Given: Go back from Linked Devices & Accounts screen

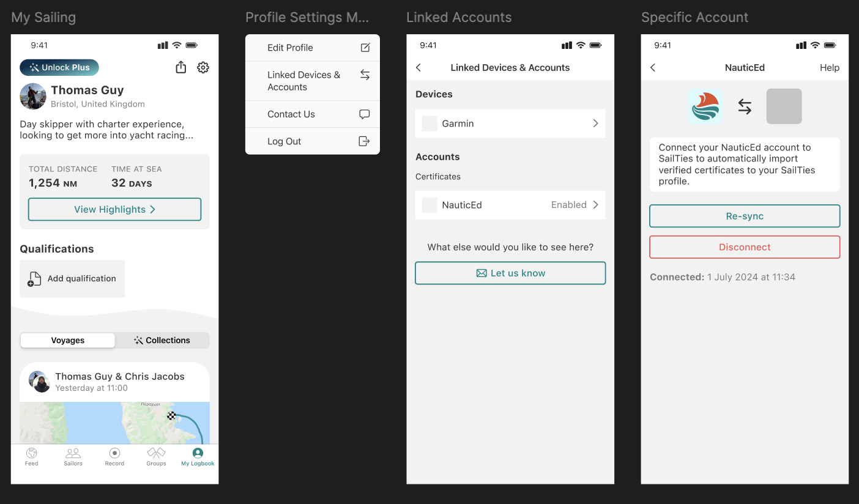Looking at the screenshot, I should (418, 68).
